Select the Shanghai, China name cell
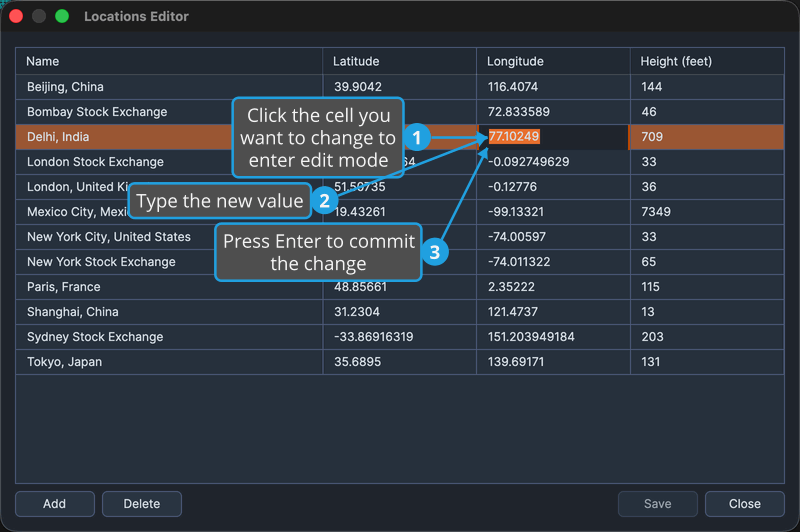 [x=169, y=312]
